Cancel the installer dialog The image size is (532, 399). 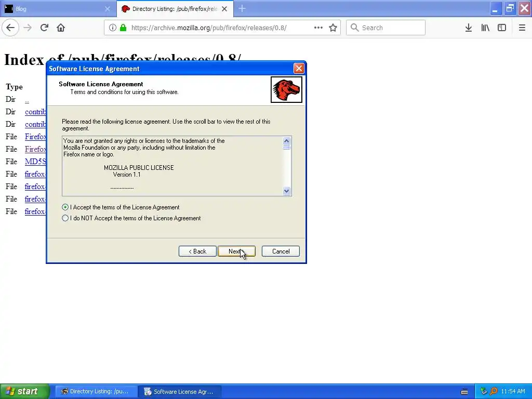(281, 251)
